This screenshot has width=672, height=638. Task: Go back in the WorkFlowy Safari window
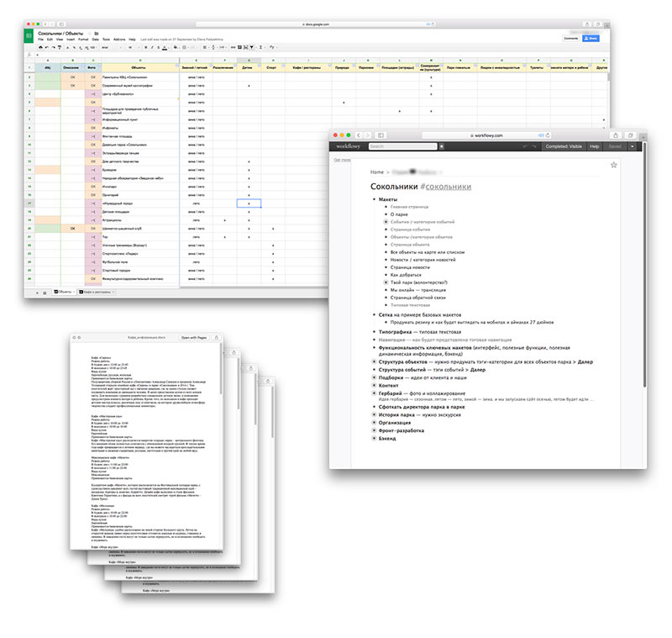356,135
